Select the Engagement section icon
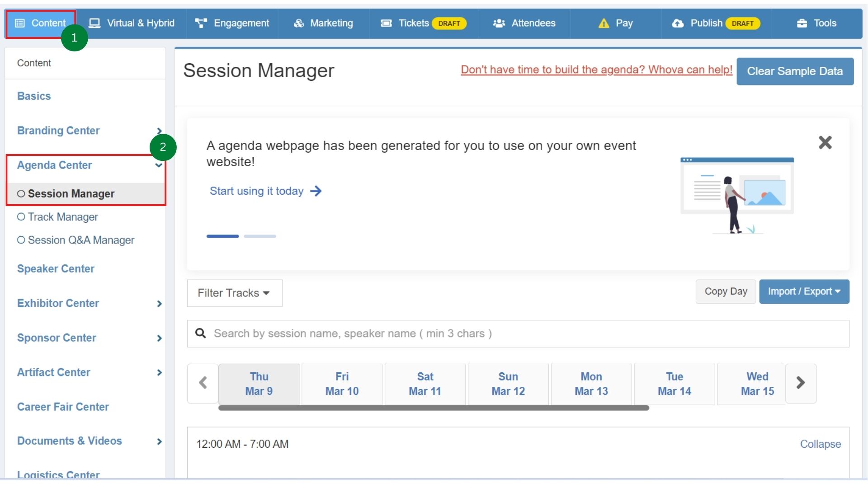The image size is (868, 488). (201, 23)
